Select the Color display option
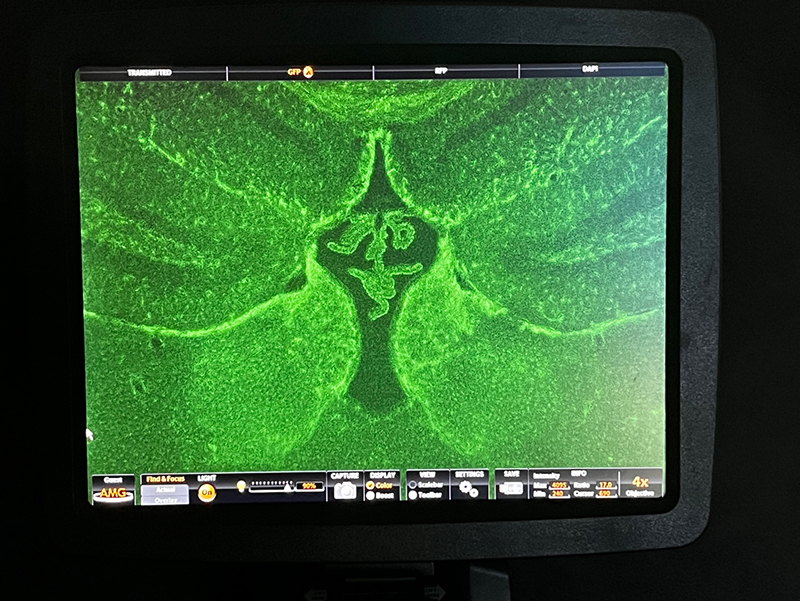This screenshot has width=800, height=601. [x=372, y=485]
